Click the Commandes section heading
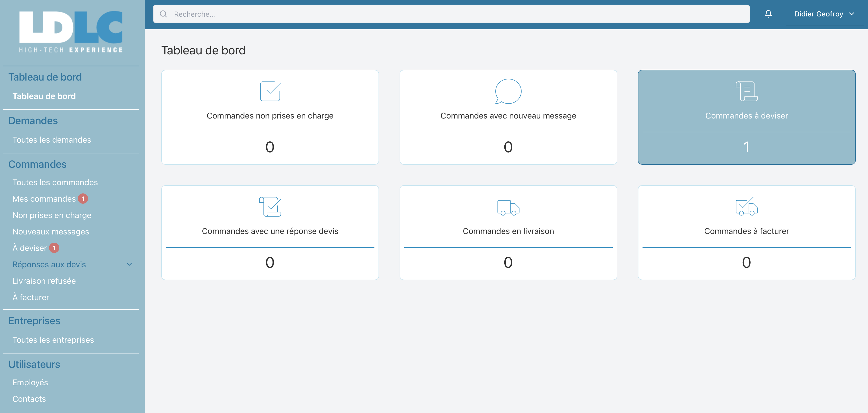Screen dimensions: 868x413 (37, 164)
